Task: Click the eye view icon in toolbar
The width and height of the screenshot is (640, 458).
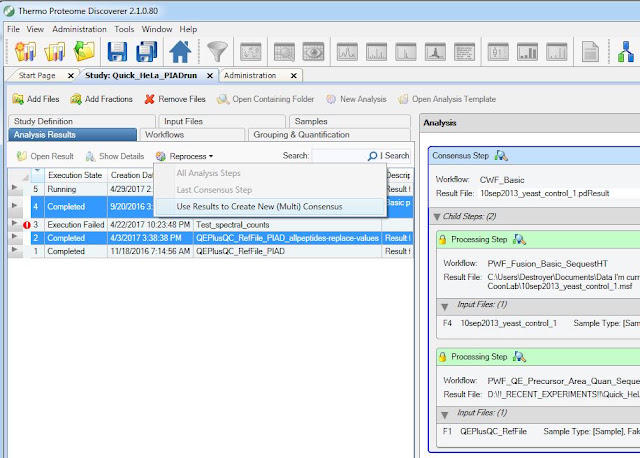Action: tap(313, 52)
